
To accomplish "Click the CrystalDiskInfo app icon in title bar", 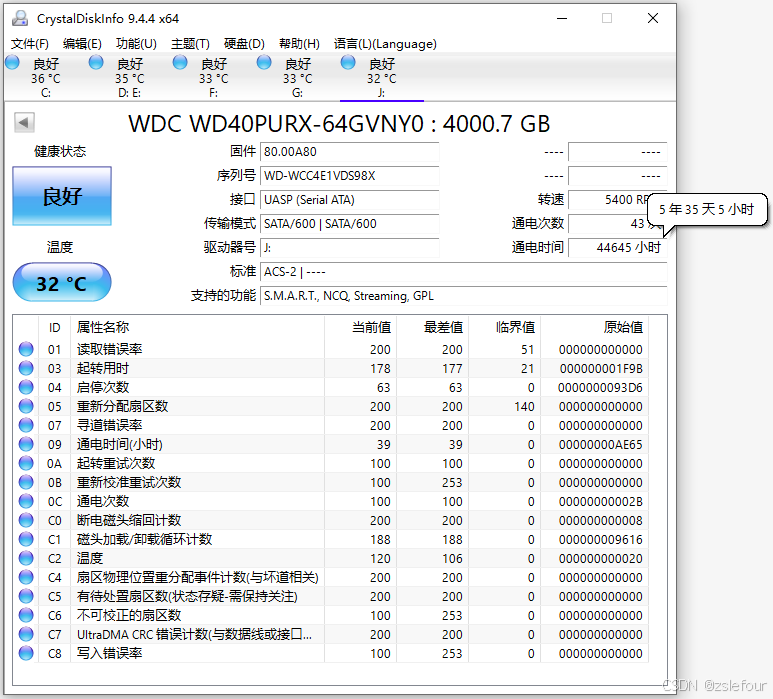I will coord(20,18).
